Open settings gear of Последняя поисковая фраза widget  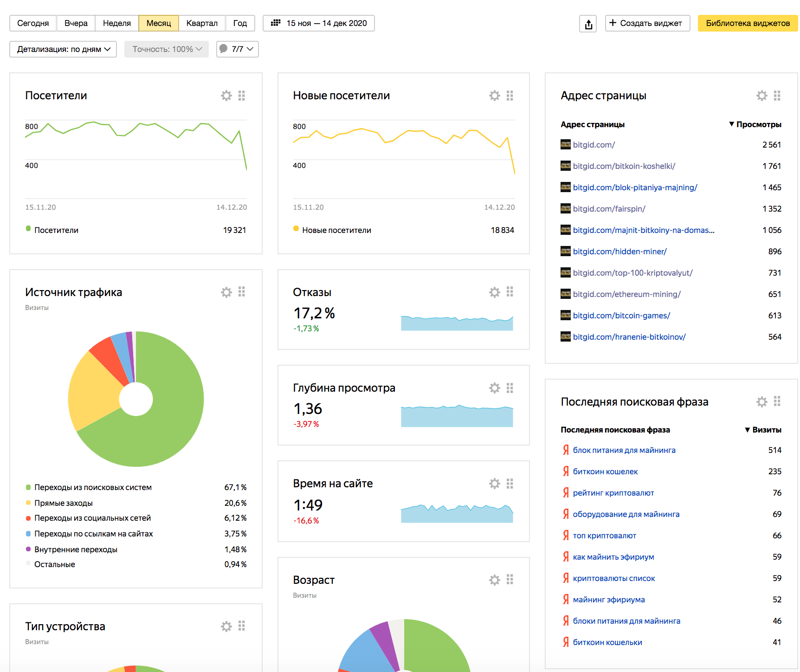pyautogui.click(x=761, y=401)
